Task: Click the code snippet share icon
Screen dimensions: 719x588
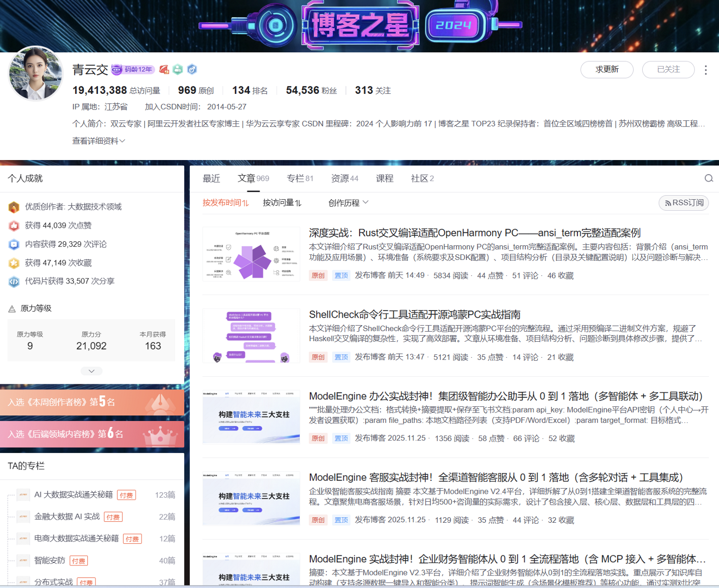Action: point(14,281)
